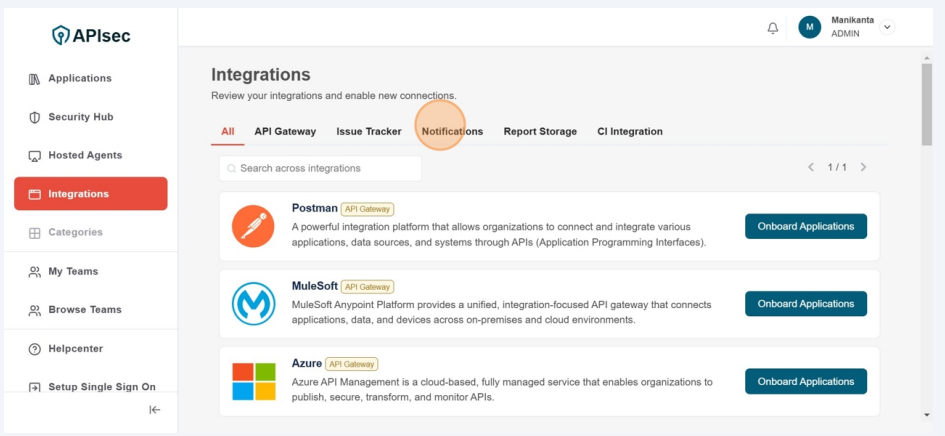
Task: Switch to the Issue Tracker tab
Action: [x=368, y=132]
